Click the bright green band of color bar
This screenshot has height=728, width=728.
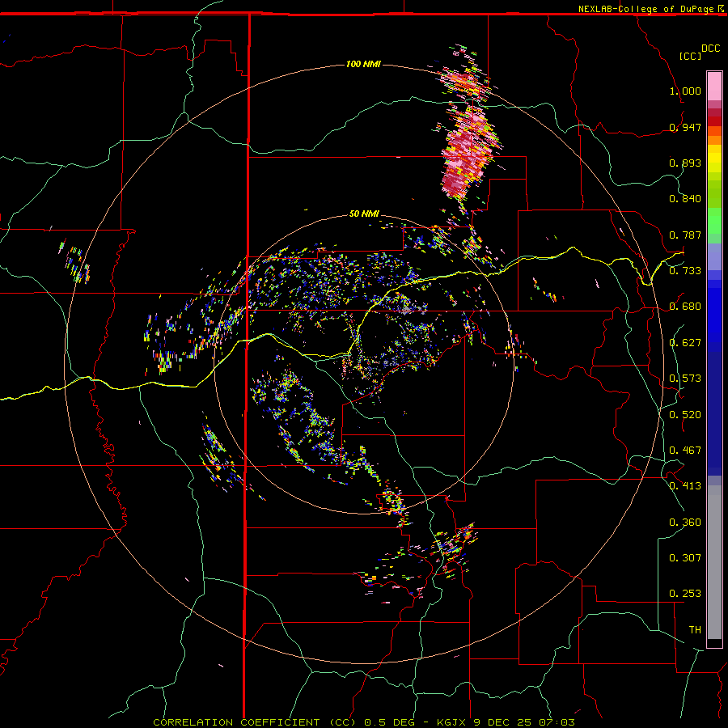click(x=714, y=221)
